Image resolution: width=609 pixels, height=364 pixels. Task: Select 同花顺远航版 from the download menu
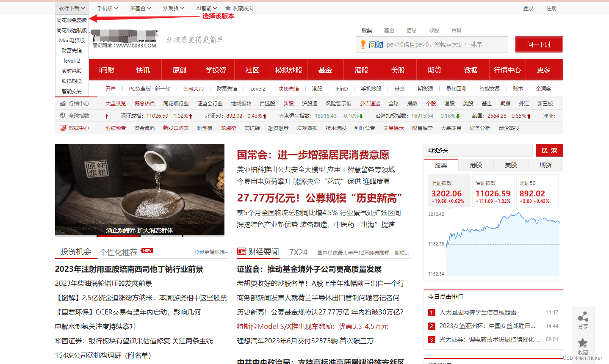[72, 30]
